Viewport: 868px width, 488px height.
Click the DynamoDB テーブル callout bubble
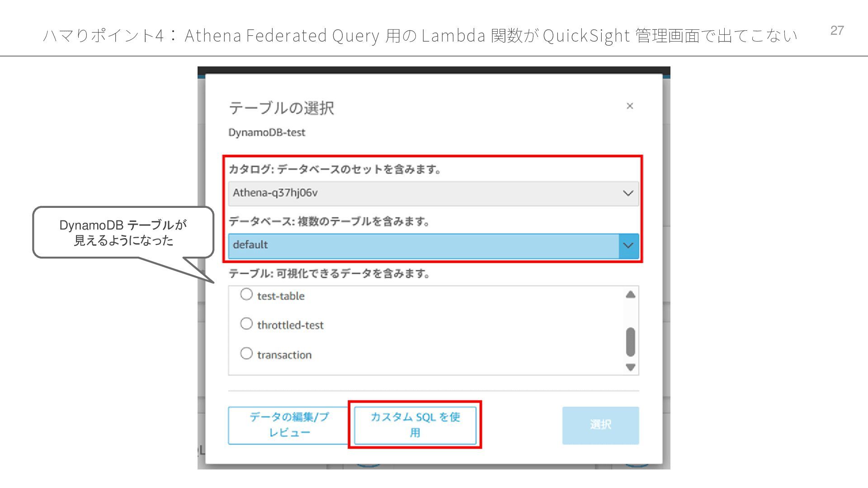click(x=123, y=232)
